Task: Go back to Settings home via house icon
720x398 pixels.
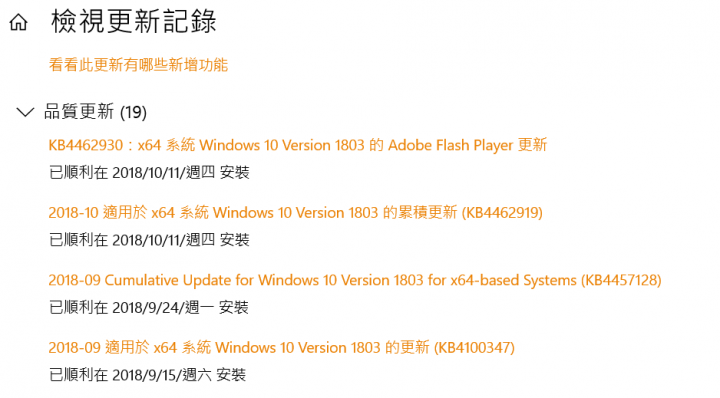Action: point(18,22)
